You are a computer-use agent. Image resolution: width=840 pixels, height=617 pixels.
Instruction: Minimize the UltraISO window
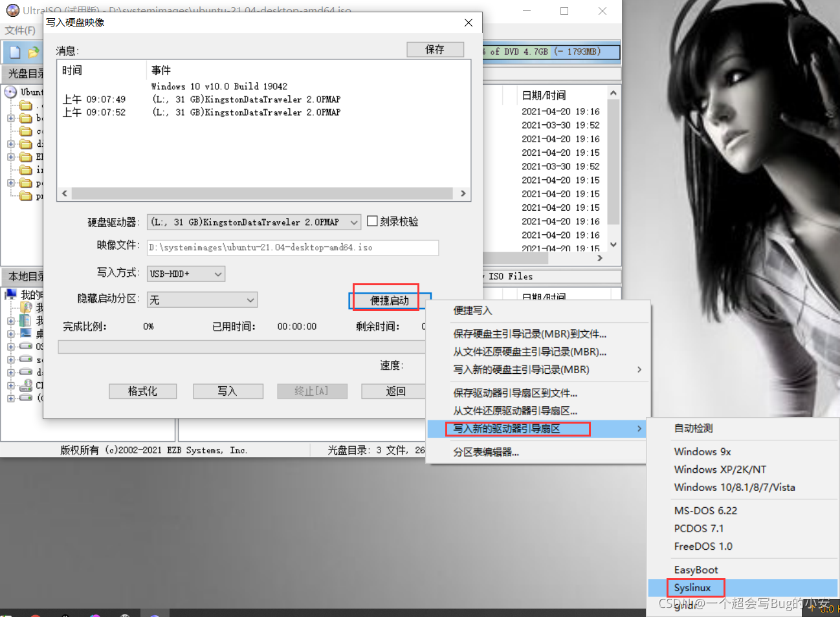pyautogui.click(x=527, y=11)
